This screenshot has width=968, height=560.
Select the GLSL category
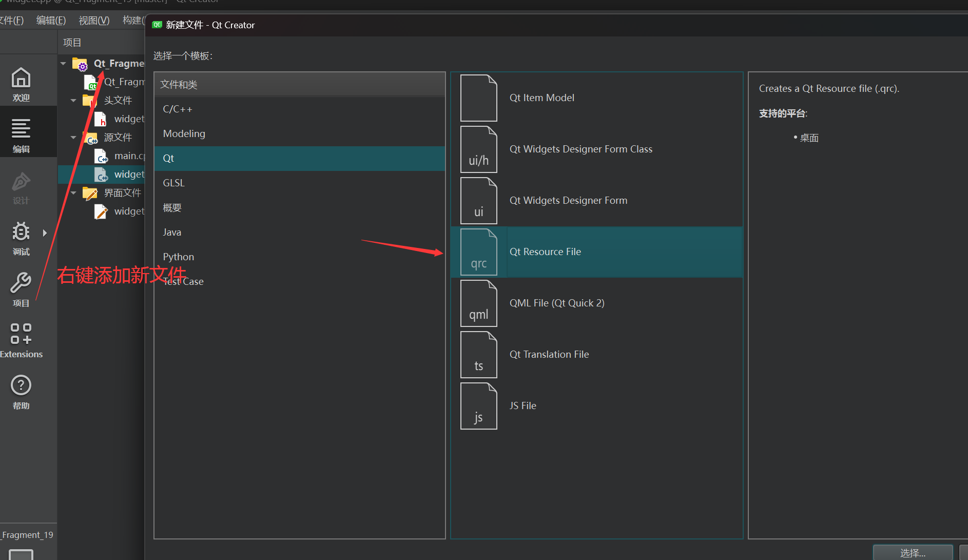(300, 183)
